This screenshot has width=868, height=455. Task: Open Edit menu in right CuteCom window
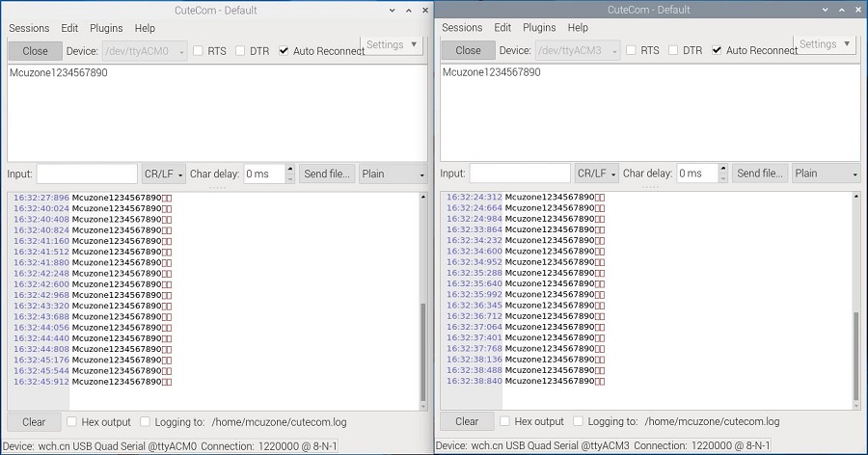[x=502, y=28]
